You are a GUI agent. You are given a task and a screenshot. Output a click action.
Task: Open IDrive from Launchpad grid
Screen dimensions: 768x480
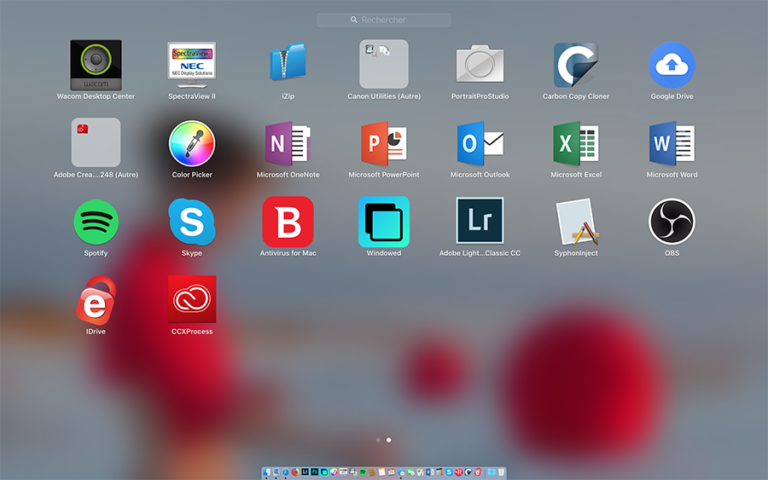[96, 300]
